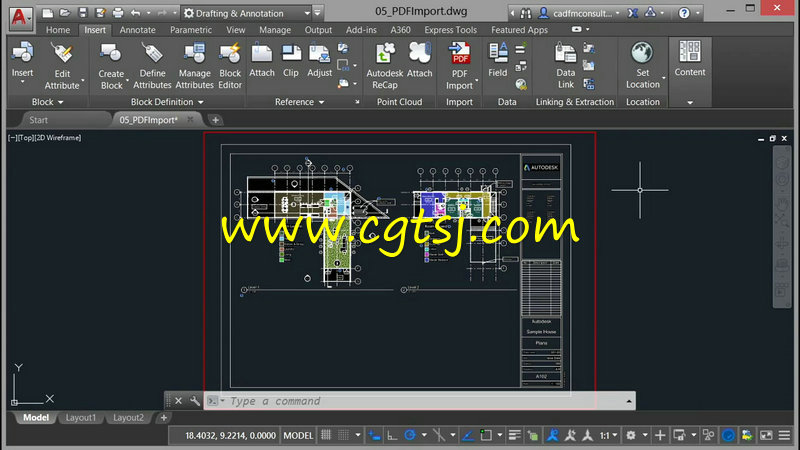Click the Open file icon
Screen dimensions: 800x450
[65, 13]
